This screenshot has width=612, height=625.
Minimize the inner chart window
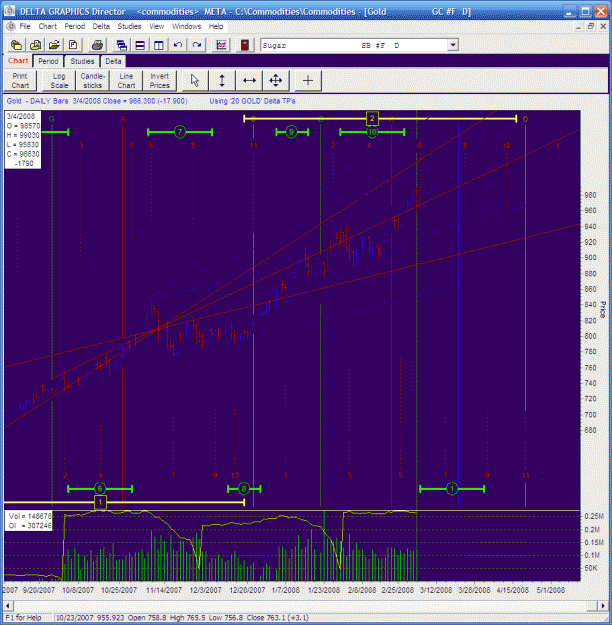[x=579, y=26]
